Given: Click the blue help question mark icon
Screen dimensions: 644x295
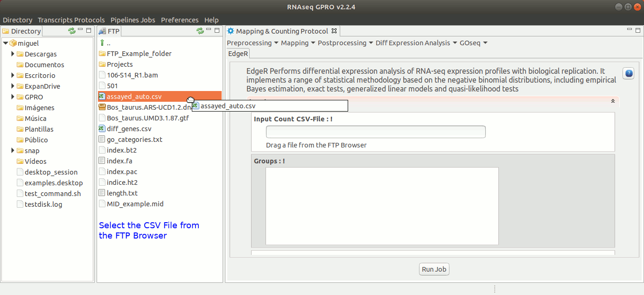Looking at the screenshot, I should pos(628,73).
